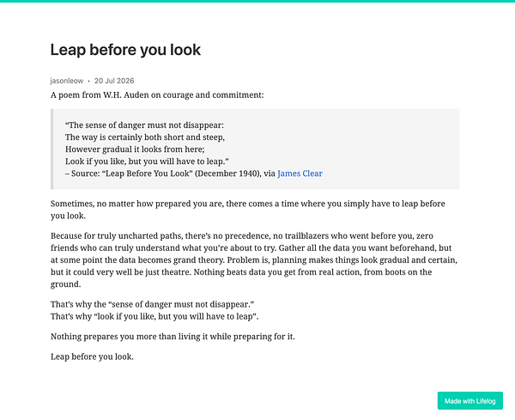Click the closing line 'Leap before you look.'

(x=92, y=356)
